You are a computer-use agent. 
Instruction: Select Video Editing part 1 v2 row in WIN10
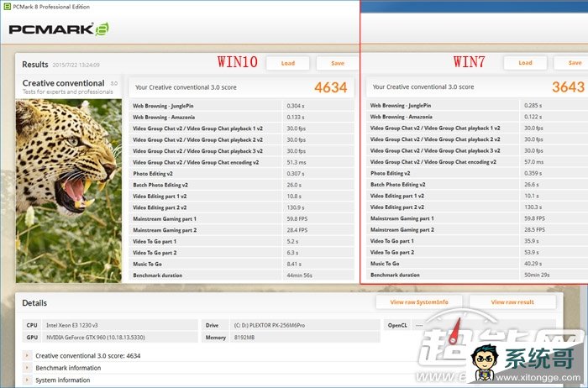(x=242, y=196)
